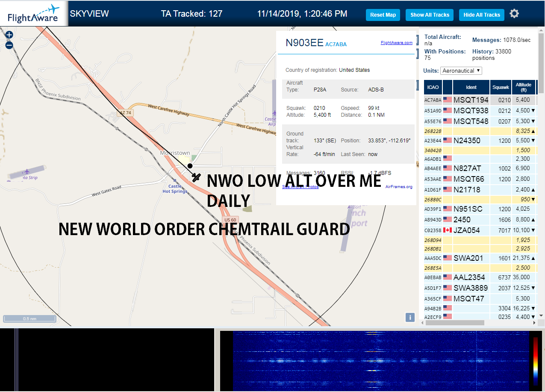Click the N903EE registration title
Viewport: 545px width, 392px height.
[x=304, y=43]
